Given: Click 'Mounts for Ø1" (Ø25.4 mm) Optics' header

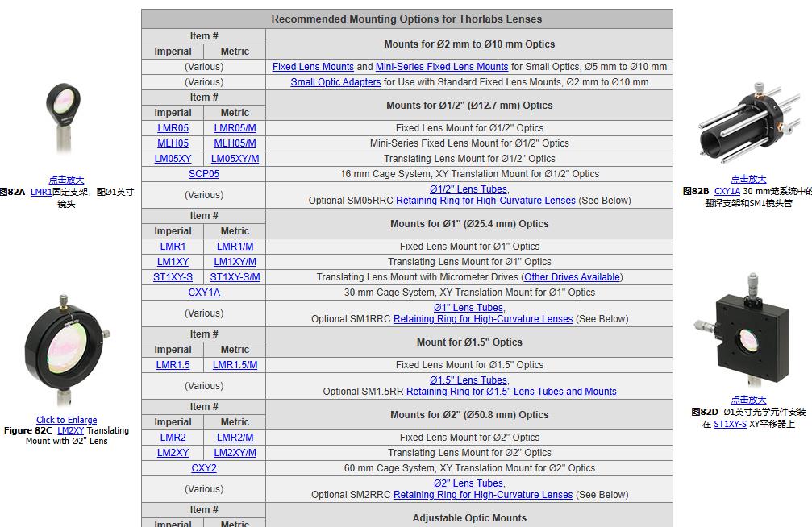Looking at the screenshot, I should click(469, 224).
